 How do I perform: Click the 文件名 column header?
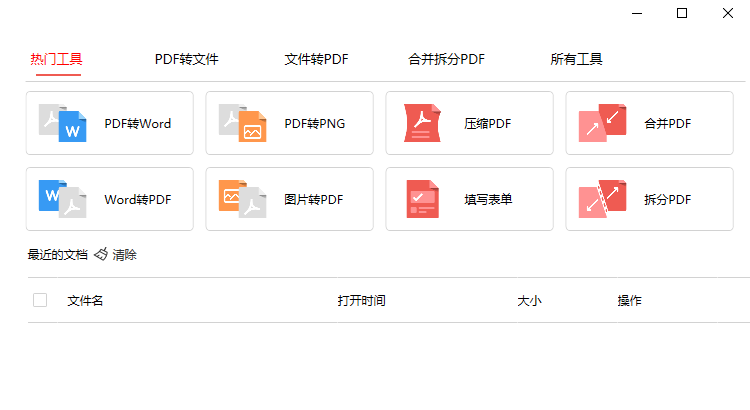pyautogui.click(x=85, y=300)
